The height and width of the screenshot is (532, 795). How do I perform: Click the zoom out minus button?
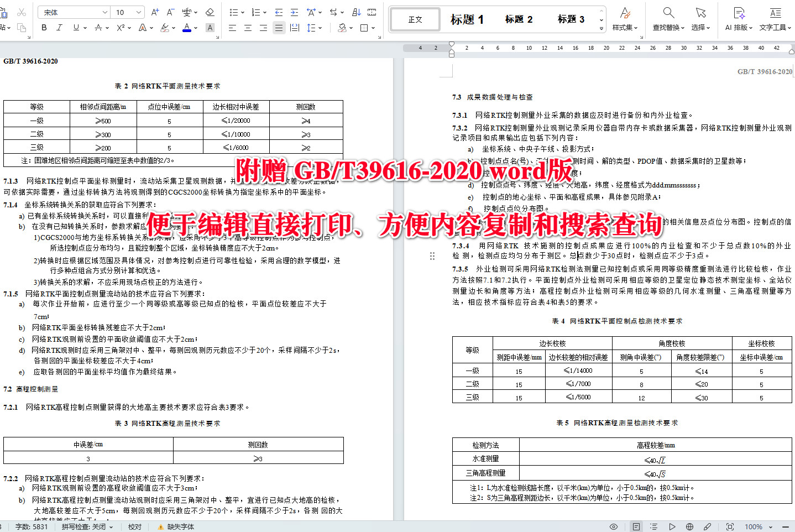click(x=786, y=526)
